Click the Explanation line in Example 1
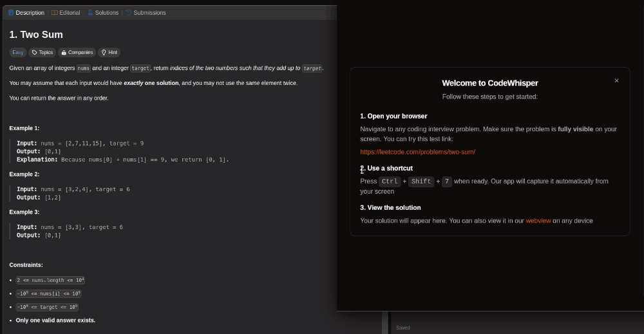Image resolution: width=644 pixels, height=334 pixels. tap(123, 160)
